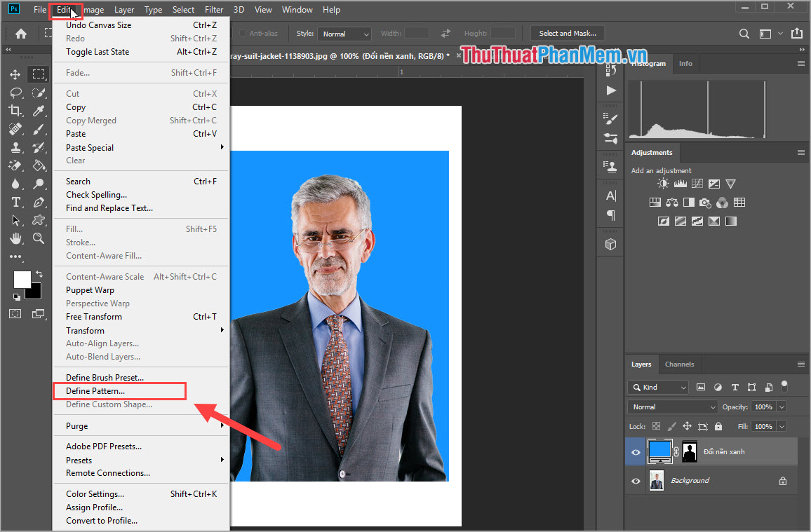Lock transparent pixels for the layer
The image size is (811, 532).
[655, 425]
